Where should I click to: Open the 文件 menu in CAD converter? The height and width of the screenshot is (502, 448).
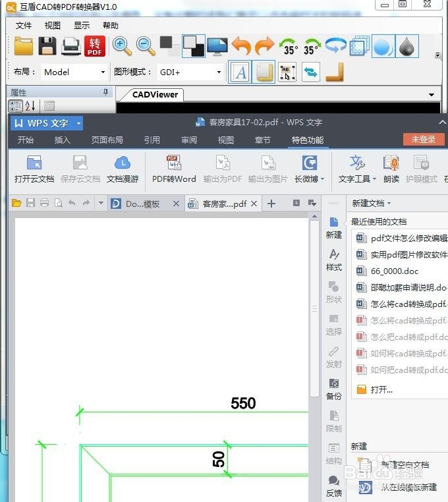pos(24,25)
